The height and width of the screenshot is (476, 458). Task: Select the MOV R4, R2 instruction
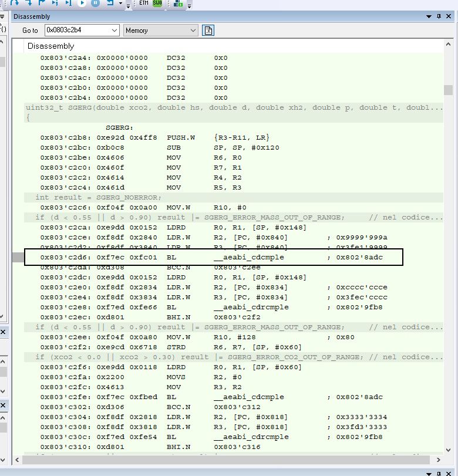[x=234, y=178]
